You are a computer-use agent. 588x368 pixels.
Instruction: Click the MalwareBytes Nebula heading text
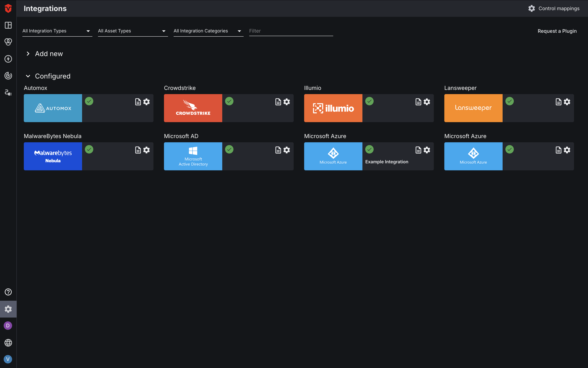point(53,136)
